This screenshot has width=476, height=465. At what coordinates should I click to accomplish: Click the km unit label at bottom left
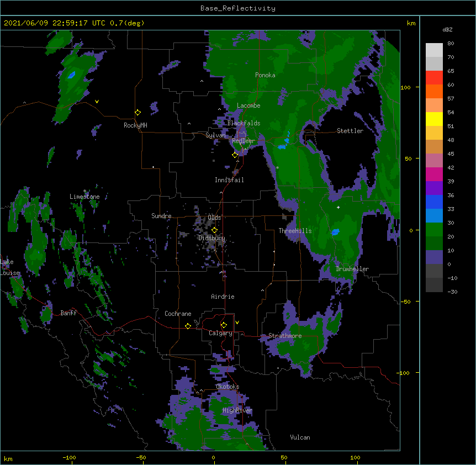tap(8, 458)
